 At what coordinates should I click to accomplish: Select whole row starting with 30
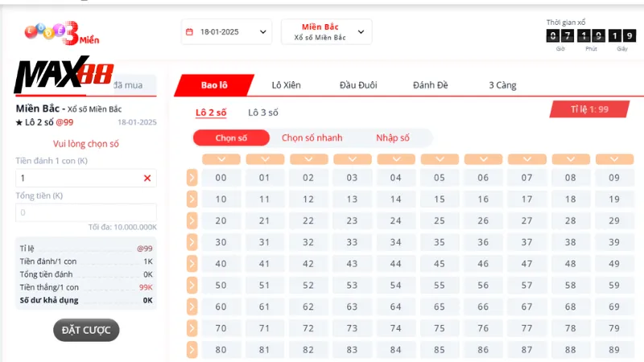point(192,242)
